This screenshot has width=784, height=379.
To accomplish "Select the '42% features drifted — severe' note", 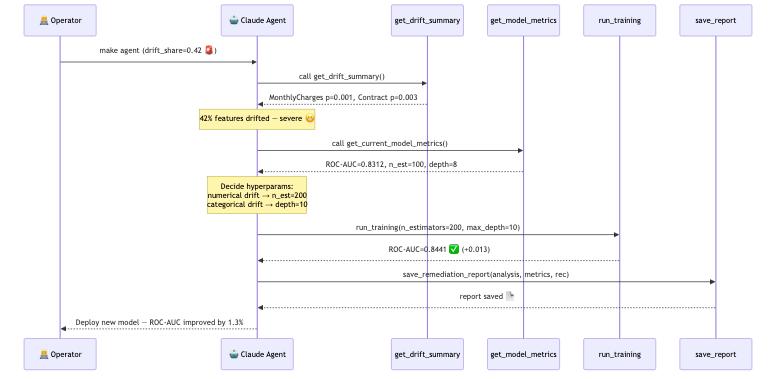I will [257, 119].
